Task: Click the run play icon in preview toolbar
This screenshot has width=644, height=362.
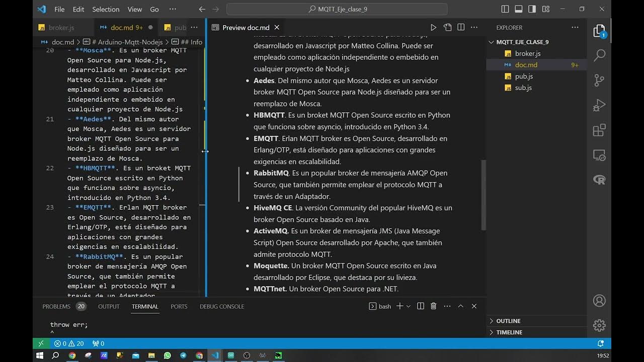Action: click(434, 28)
